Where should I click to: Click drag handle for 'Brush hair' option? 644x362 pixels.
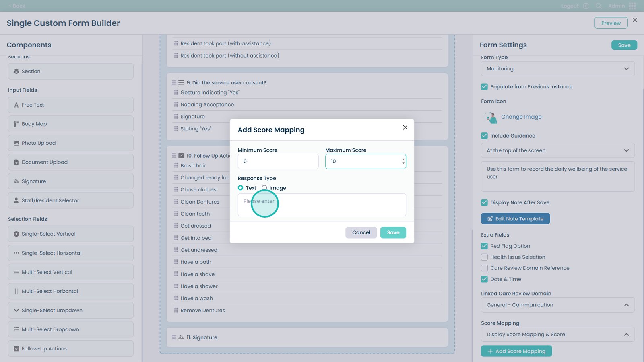pos(176,165)
